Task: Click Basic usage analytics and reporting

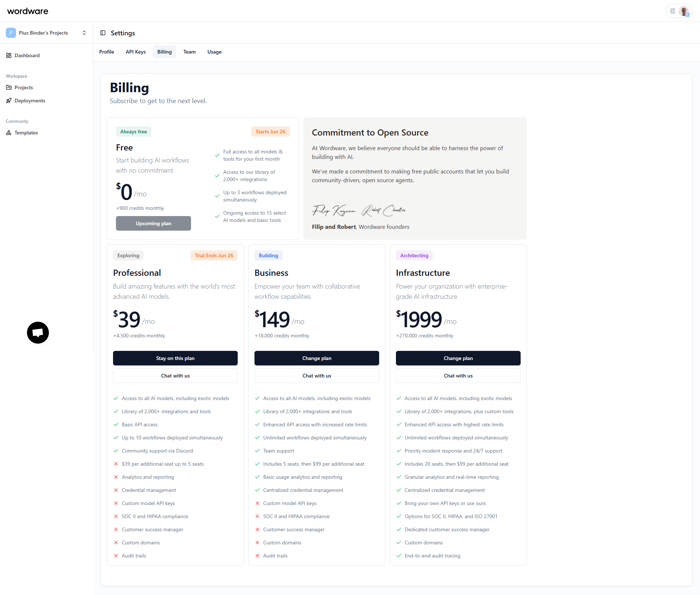Action: click(303, 477)
